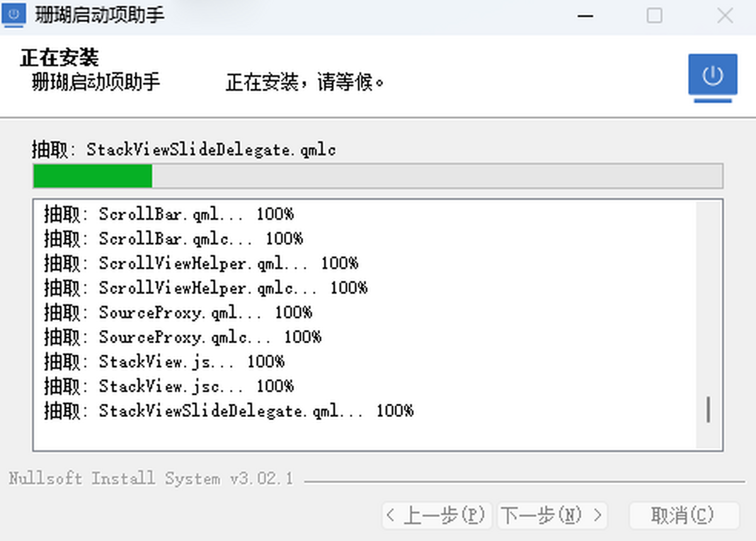Click the installer app icon in title bar
Viewport: 756px width, 541px height.
[x=14, y=15]
